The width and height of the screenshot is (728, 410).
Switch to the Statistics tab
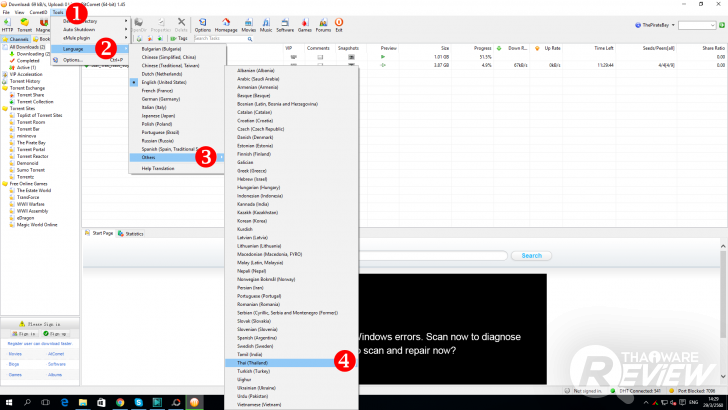click(130, 234)
